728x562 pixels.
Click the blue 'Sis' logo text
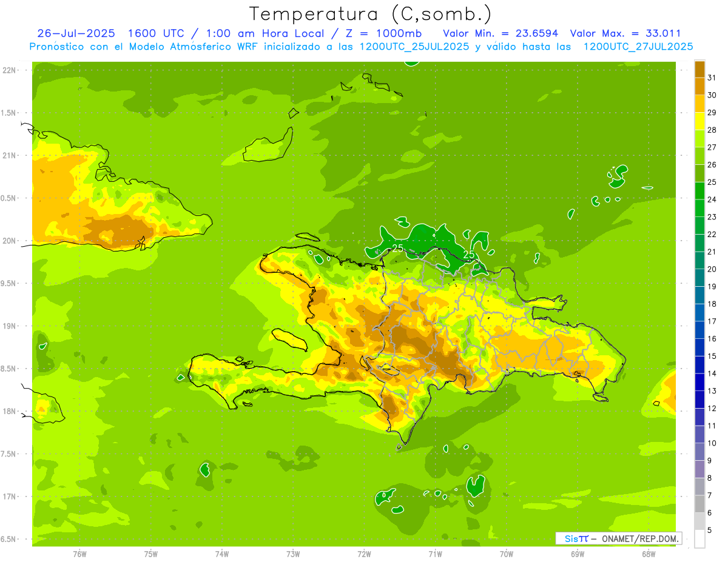point(571,538)
